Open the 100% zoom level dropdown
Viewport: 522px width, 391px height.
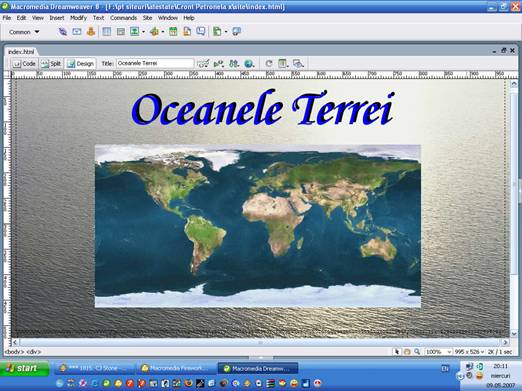coord(438,352)
